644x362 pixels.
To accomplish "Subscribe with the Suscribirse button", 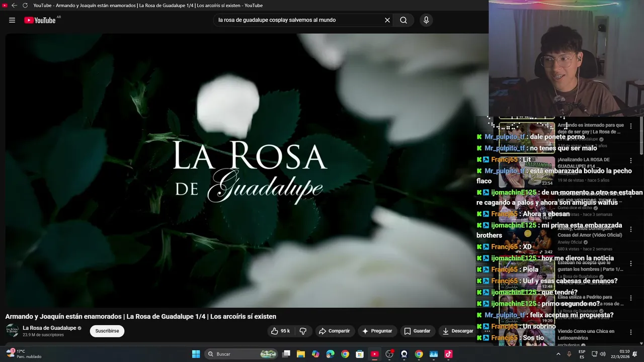I will click(107, 331).
